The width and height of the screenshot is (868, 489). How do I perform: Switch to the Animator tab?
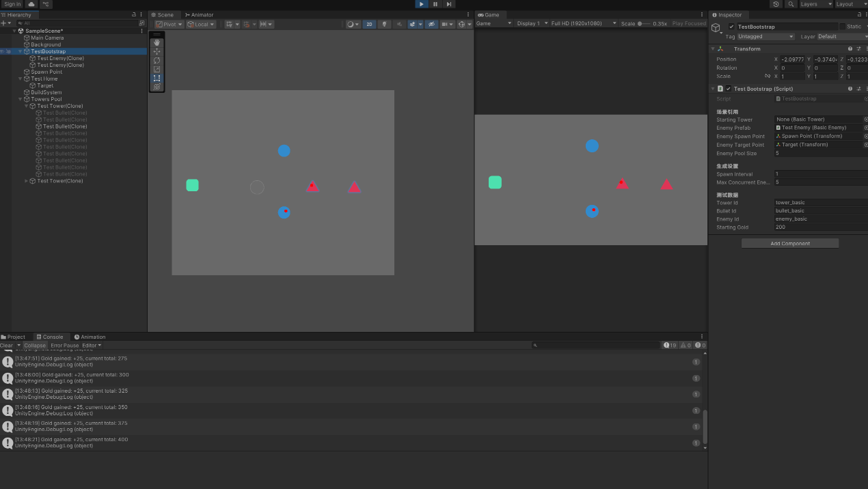click(x=199, y=14)
